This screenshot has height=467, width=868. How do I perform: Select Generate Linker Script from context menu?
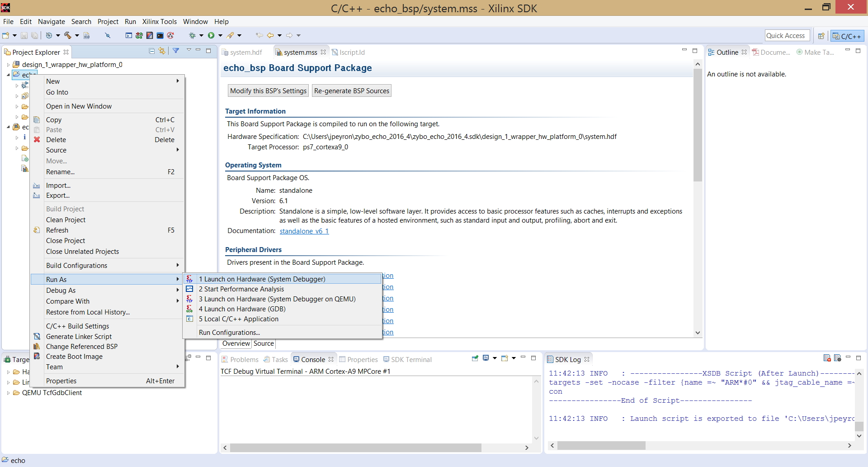click(x=79, y=337)
